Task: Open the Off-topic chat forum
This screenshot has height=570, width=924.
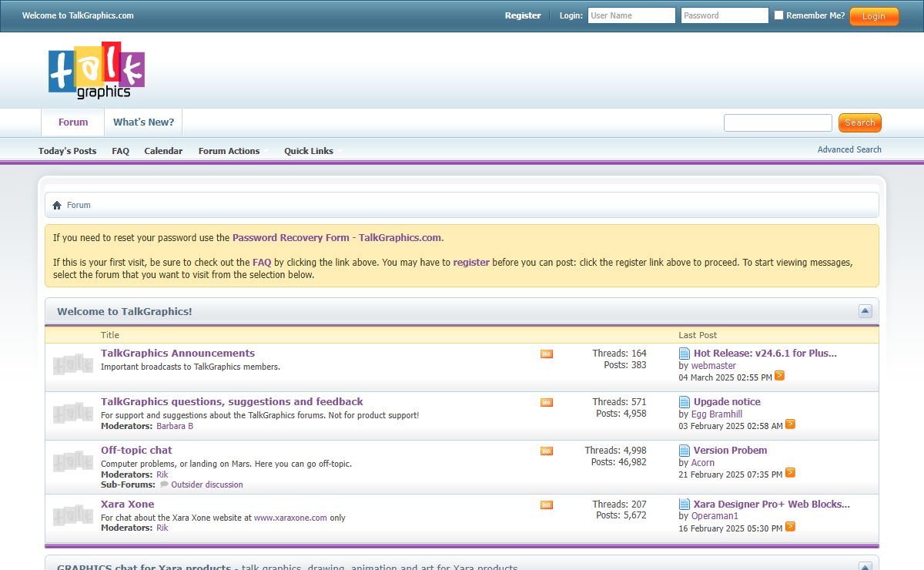Action: (x=136, y=450)
